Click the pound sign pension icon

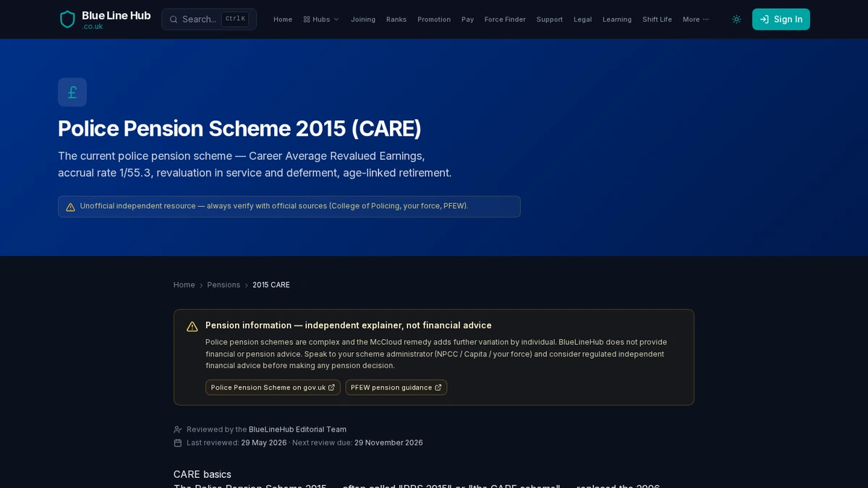72,93
